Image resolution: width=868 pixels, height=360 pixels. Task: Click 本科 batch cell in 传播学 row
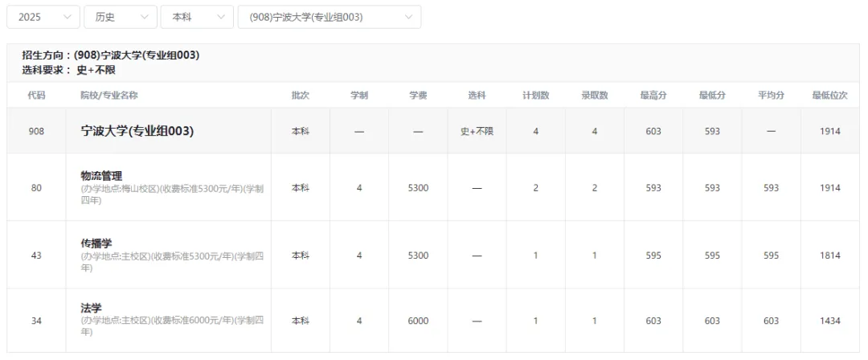(x=301, y=256)
